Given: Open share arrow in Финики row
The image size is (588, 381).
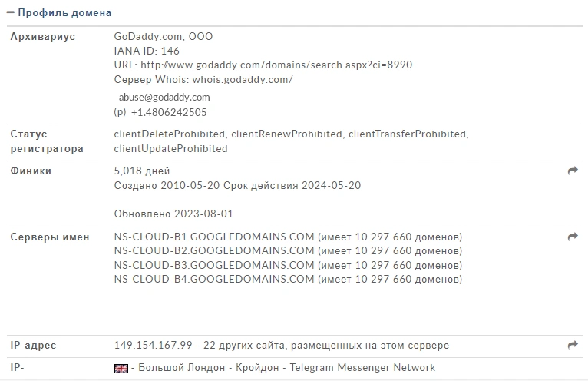Looking at the screenshot, I should click(x=573, y=171).
